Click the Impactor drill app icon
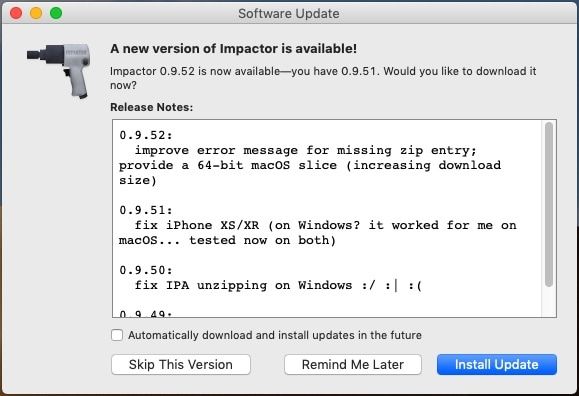Image resolution: width=579 pixels, height=396 pixels. pos(59,70)
